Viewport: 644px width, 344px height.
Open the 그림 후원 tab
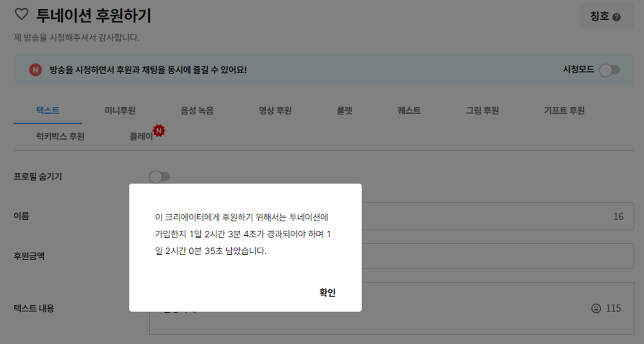pyautogui.click(x=482, y=111)
